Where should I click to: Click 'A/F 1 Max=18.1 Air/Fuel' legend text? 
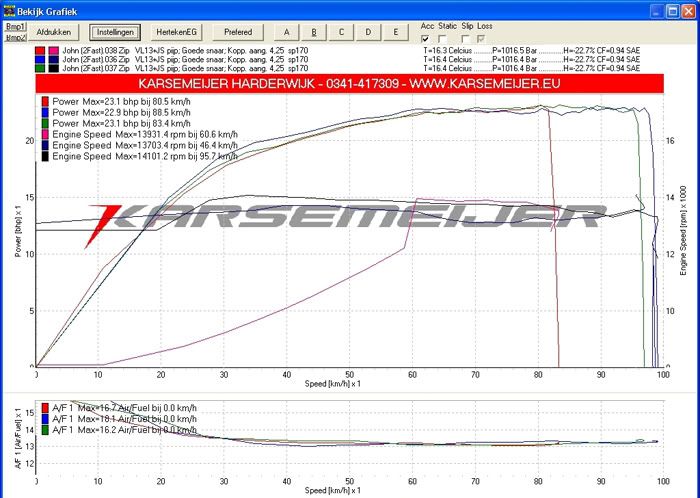(x=124, y=419)
